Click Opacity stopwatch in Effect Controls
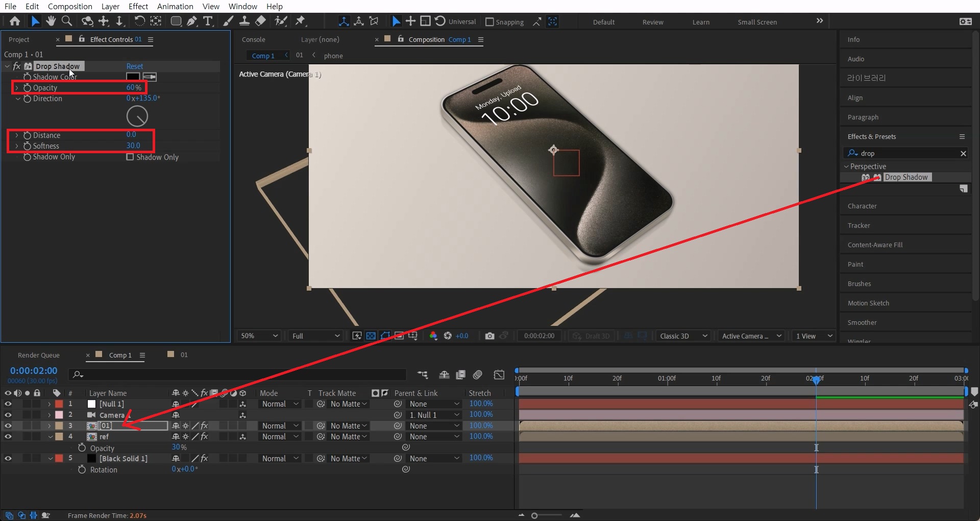Image resolution: width=980 pixels, height=521 pixels. tap(28, 88)
